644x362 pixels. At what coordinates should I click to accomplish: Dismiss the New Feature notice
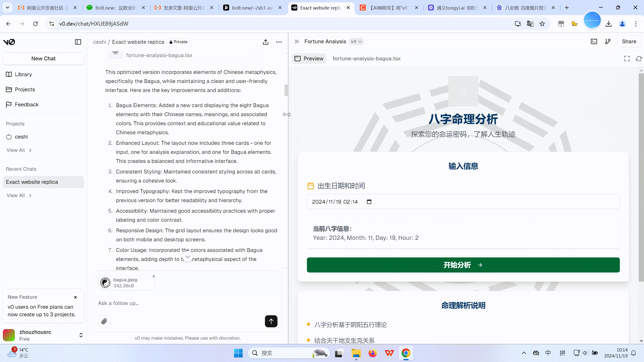pos(75,297)
